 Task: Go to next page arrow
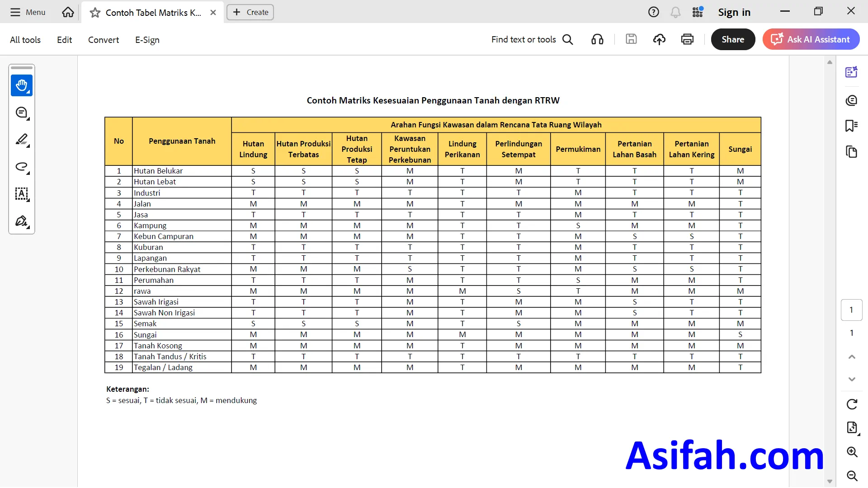(x=852, y=380)
